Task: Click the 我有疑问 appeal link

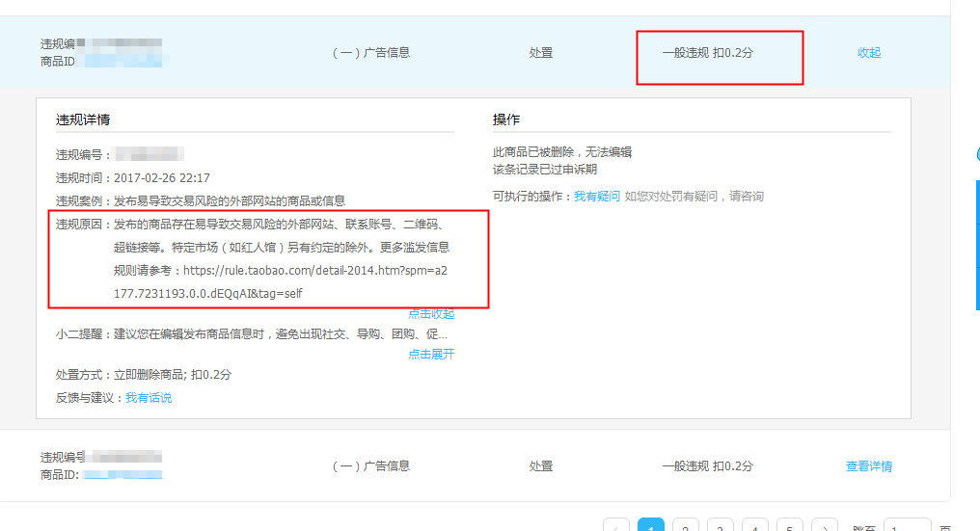Action: coord(597,196)
